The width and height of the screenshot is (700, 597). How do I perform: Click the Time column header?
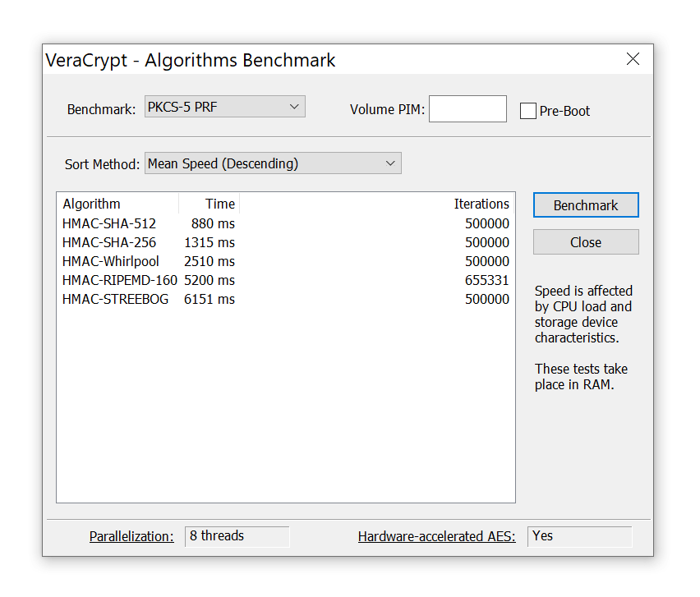209,204
